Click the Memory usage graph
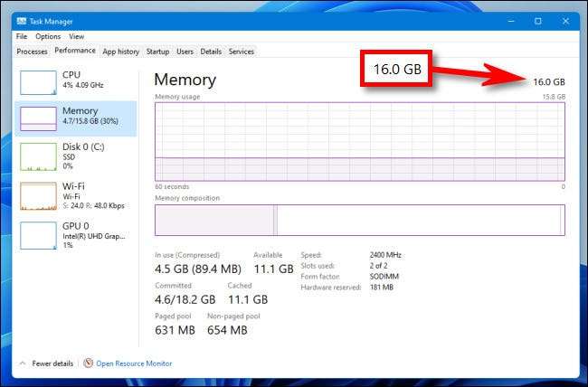This screenshot has height=387, width=588. click(360, 142)
